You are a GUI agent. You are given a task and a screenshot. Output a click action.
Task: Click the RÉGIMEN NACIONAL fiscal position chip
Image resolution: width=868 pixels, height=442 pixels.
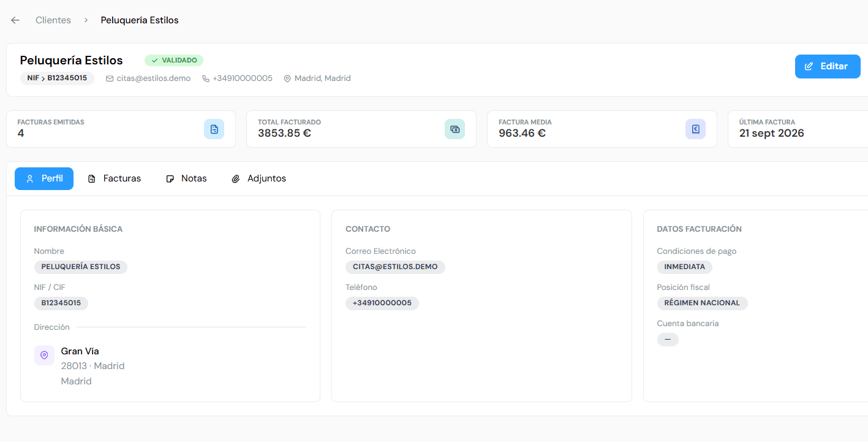[703, 303]
